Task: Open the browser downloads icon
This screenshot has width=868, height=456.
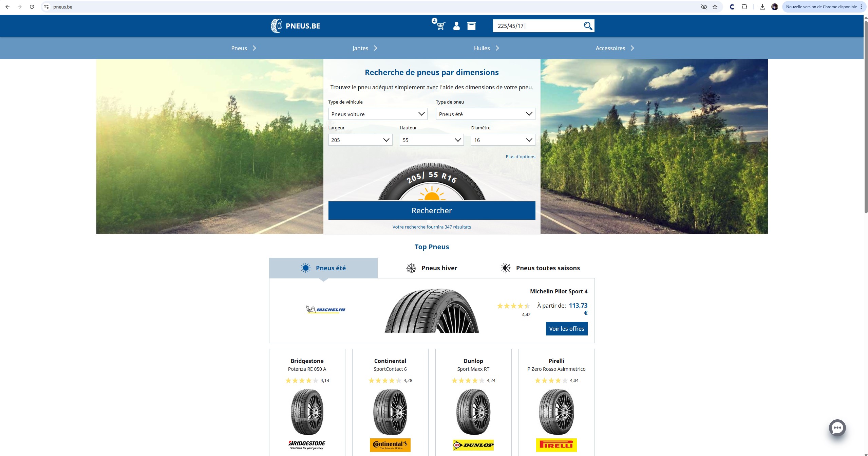Action: pyautogui.click(x=762, y=7)
